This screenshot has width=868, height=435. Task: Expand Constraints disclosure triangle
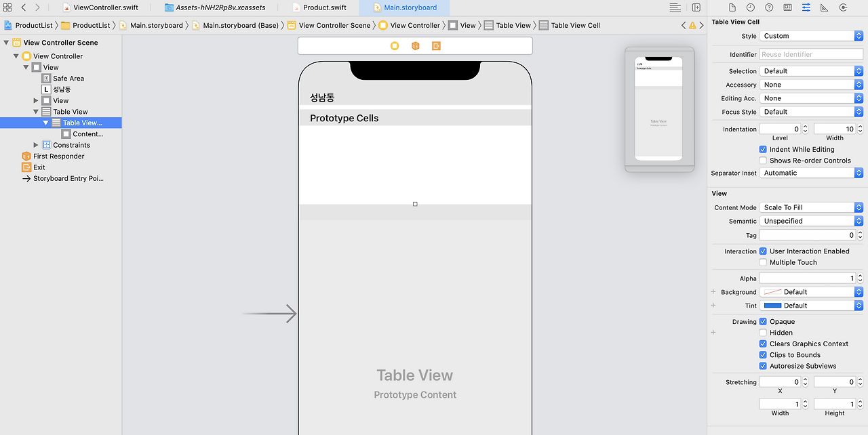36,145
